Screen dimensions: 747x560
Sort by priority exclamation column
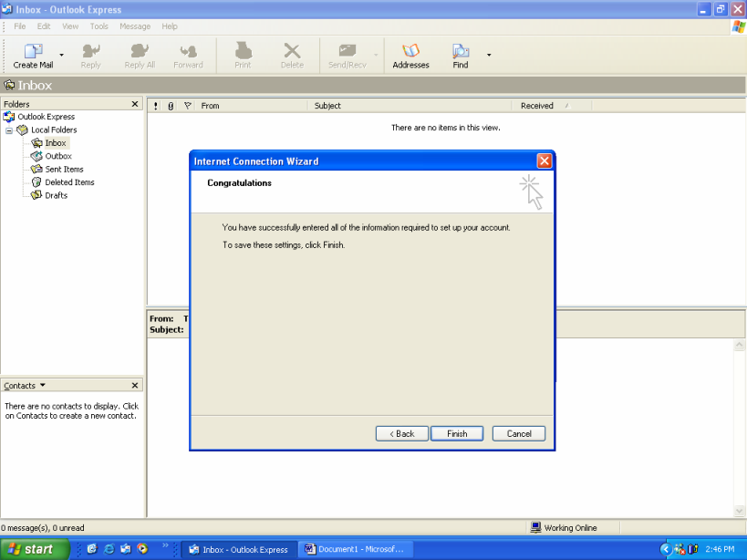155,106
